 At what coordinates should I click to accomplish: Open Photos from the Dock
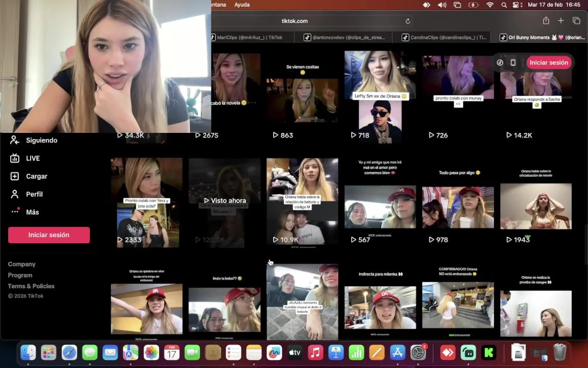pos(151,353)
